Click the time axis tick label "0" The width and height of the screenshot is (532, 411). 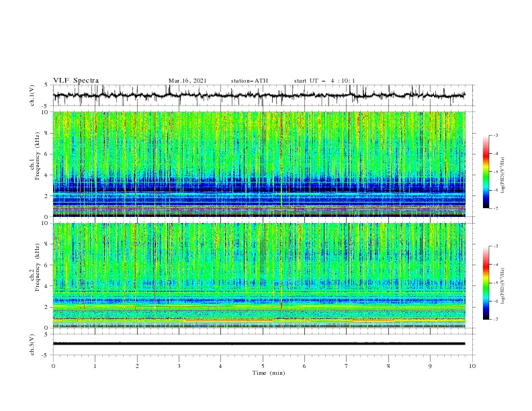[53, 366]
